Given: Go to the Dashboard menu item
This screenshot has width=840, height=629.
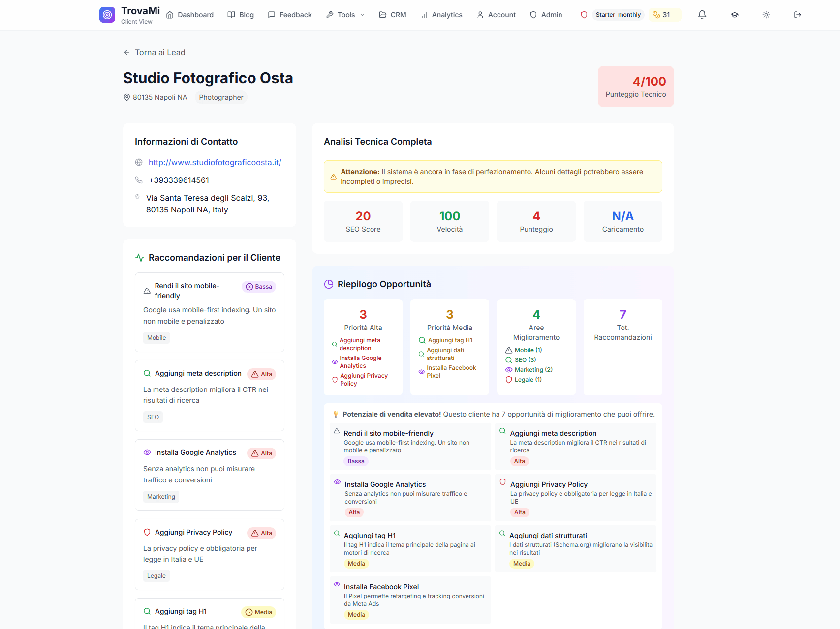Looking at the screenshot, I should [190, 15].
